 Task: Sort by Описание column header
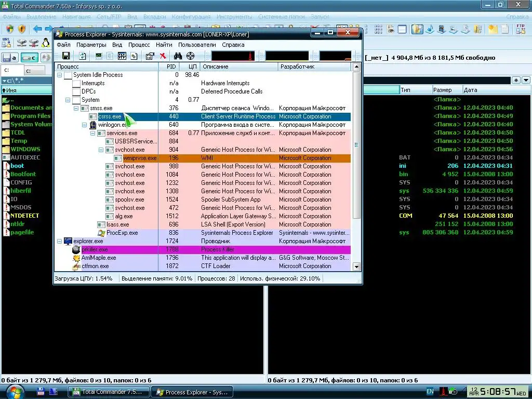click(x=239, y=66)
